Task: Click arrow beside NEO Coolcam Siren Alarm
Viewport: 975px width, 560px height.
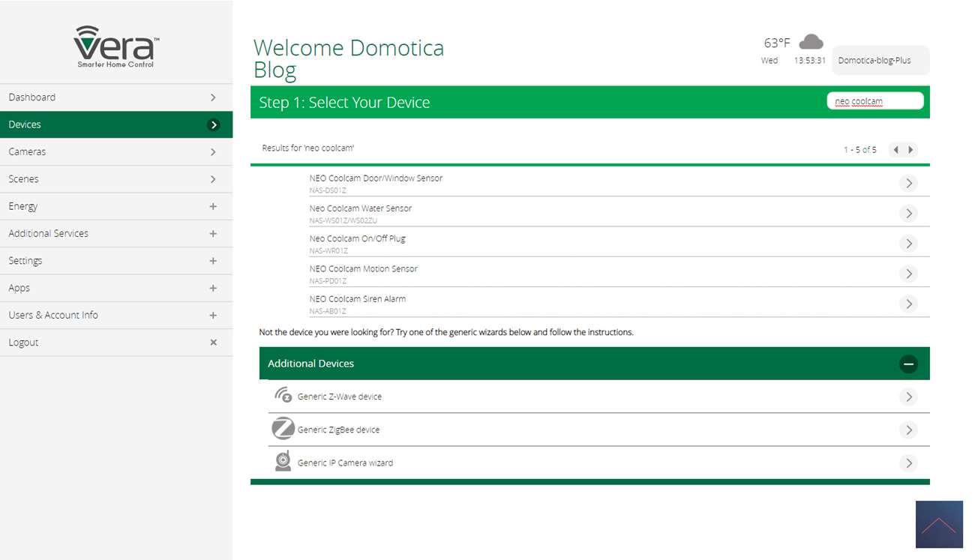Action: [908, 304]
